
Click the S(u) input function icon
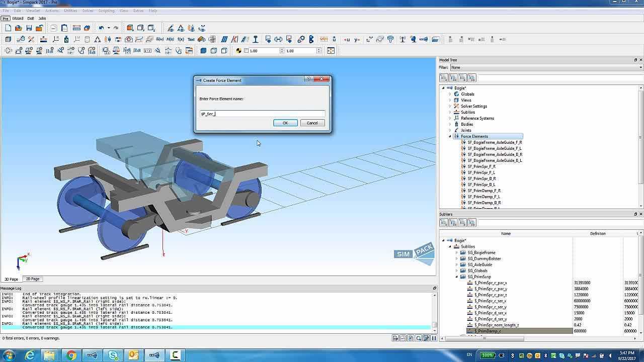tap(160, 39)
